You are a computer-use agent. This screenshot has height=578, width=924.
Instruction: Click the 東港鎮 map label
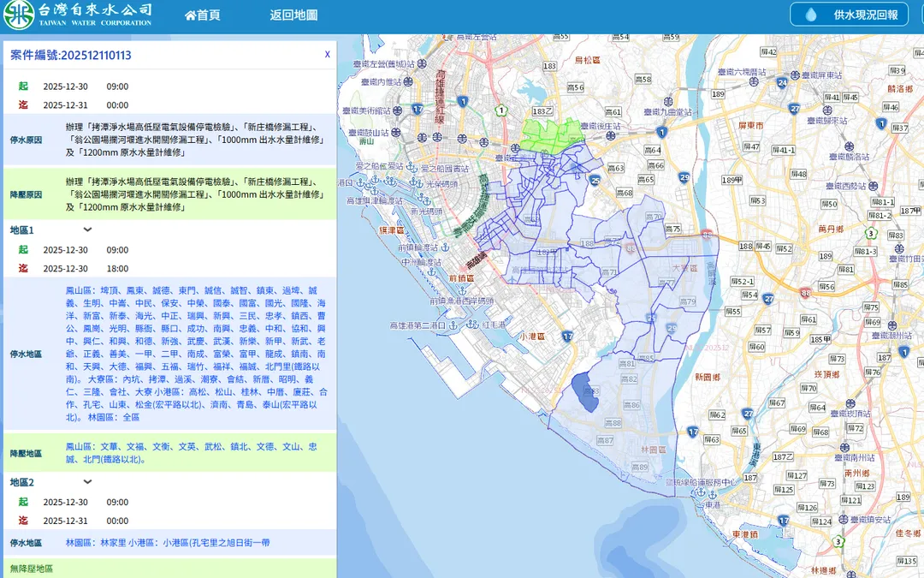tap(745, 534)
